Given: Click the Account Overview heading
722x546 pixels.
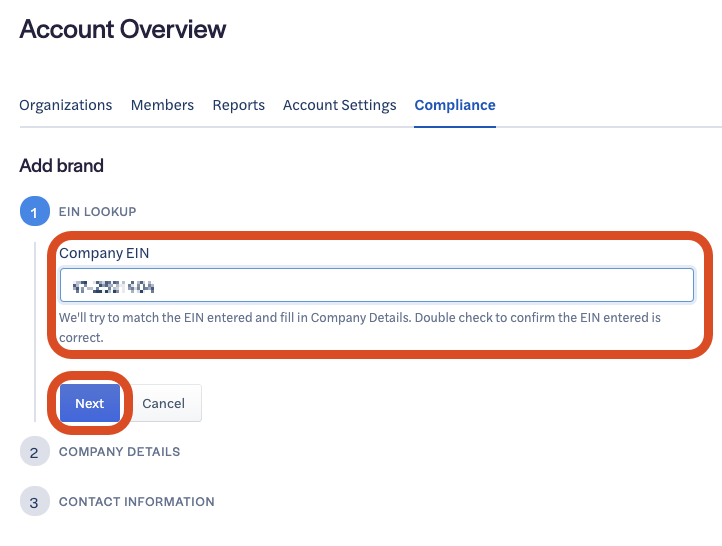Looking at the screenshot, I should tap(123, 30).
